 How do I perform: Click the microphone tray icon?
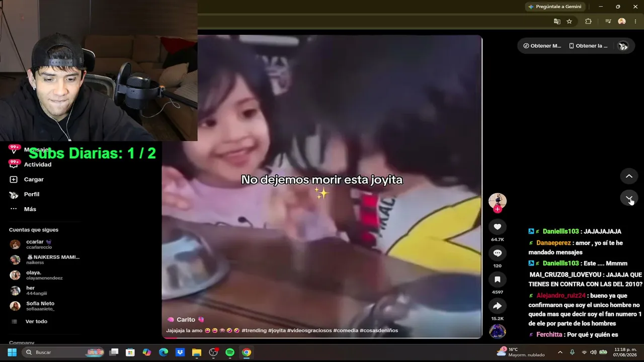(x=572, y=352)
